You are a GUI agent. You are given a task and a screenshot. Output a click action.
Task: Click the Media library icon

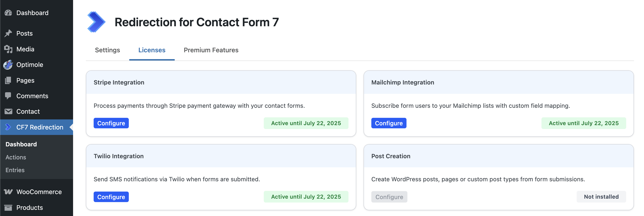(x=8, y=49)
